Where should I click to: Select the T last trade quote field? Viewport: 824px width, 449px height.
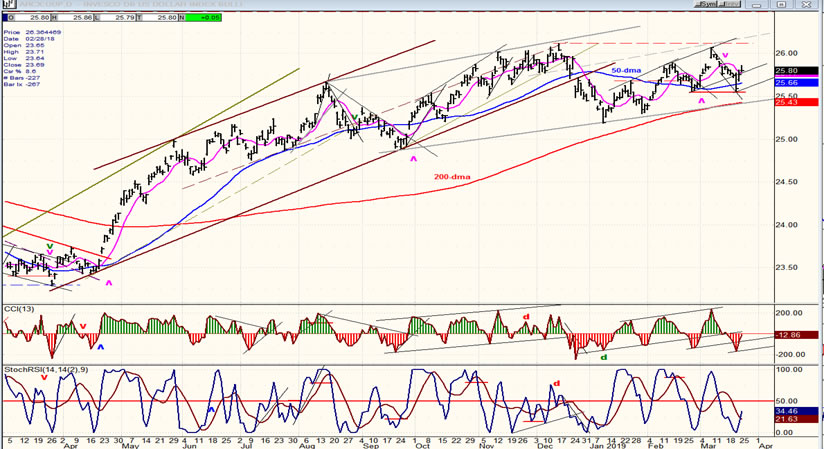tap(157, 17)
